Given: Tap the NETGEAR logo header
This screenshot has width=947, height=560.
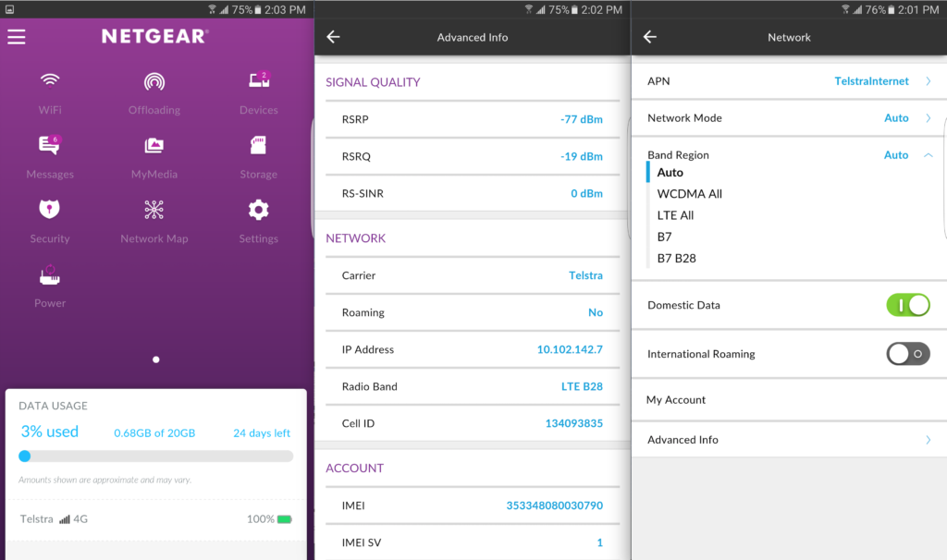Looking at the screenshot, I should pos(154,36).
